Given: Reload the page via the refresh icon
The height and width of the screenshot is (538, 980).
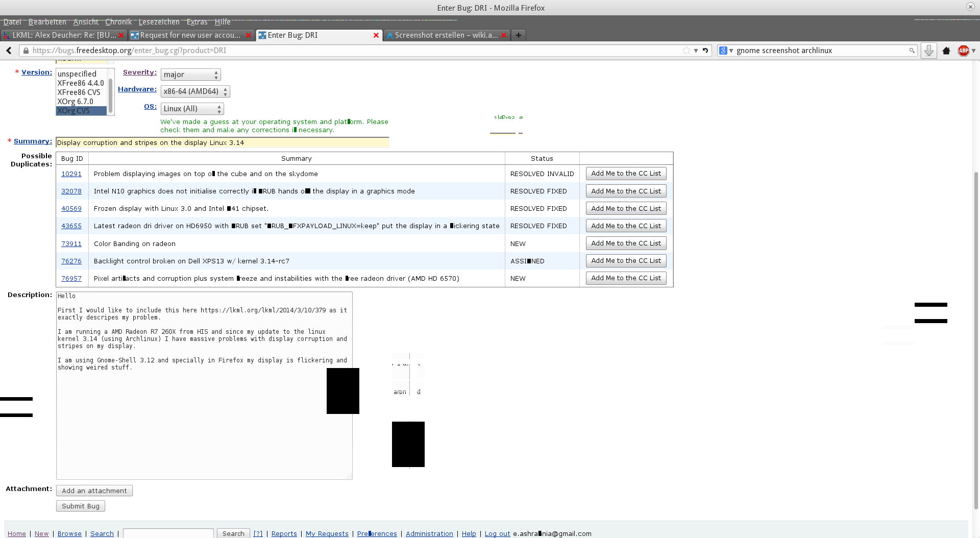Looking at the screenshot, I should pos(705,51).
